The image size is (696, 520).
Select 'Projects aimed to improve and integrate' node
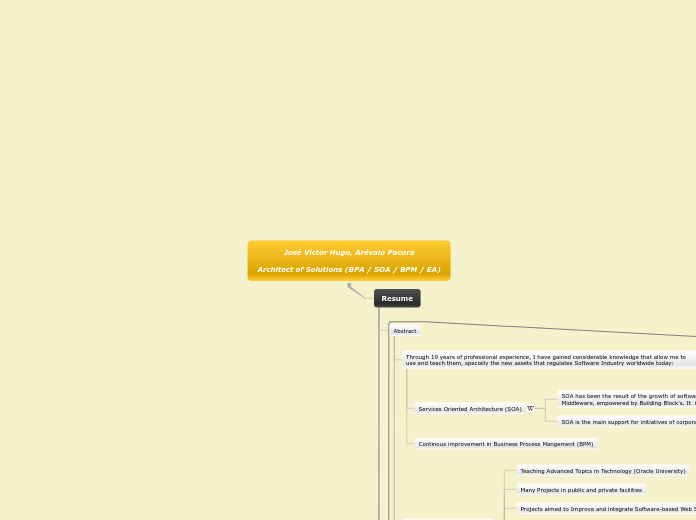click(606, 509)
